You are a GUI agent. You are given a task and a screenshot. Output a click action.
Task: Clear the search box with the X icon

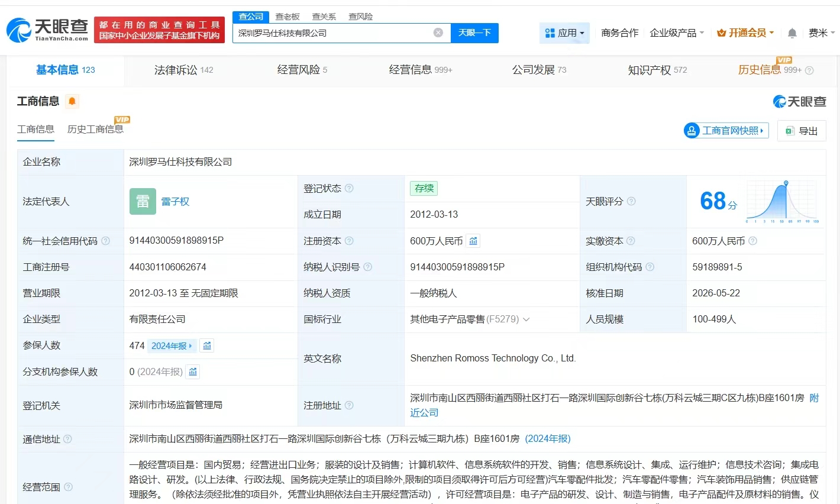click(438, 33)
